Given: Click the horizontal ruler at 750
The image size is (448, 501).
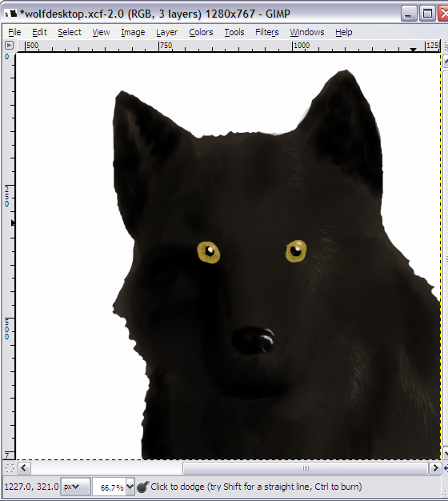Looking at the screenshot, I should point(166,46).
